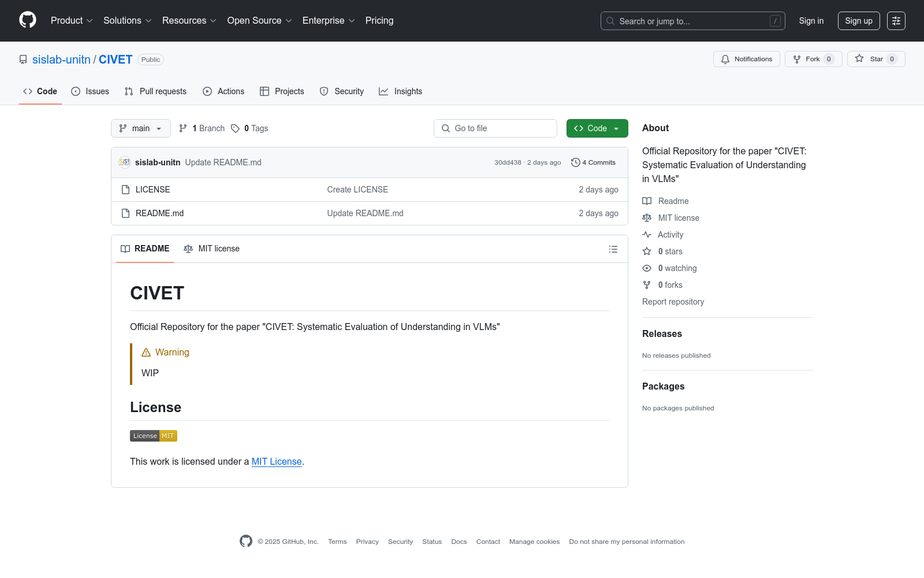View the 1 Branch link
Viewport: 924px width, 578px height.
[202, 128]
